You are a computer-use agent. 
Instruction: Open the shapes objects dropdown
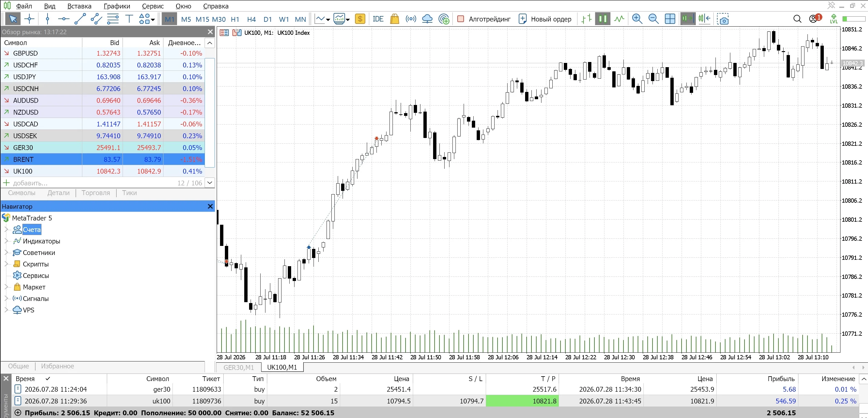(x=147, y=19)
